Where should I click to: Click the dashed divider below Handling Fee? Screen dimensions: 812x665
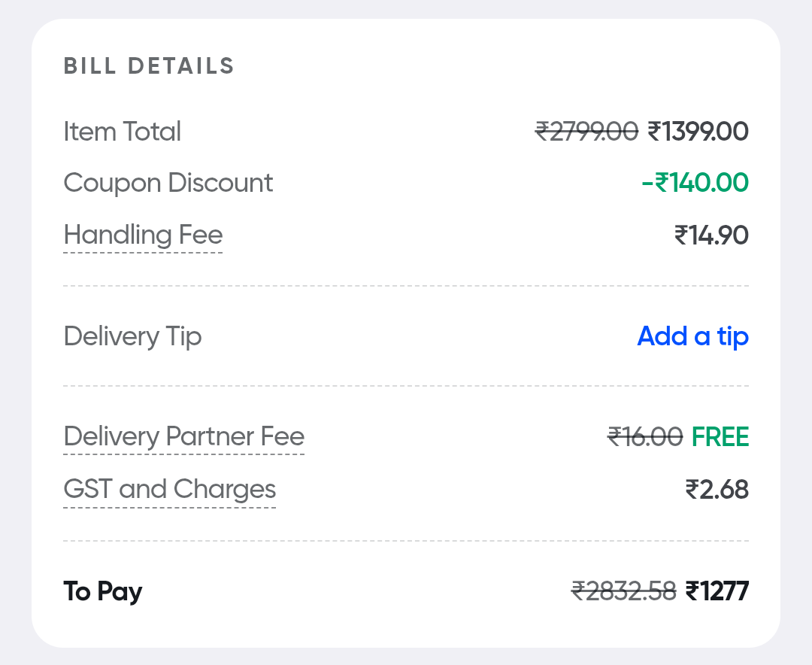tap(406, 286)
